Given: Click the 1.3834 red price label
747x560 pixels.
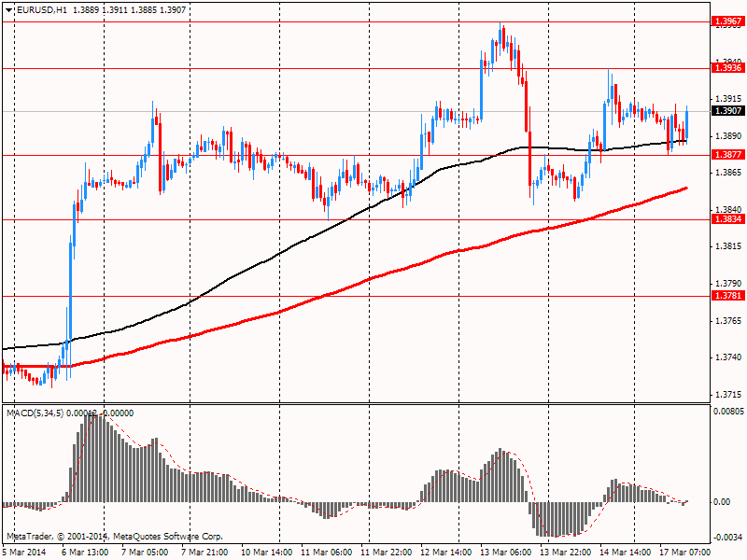Looking at the screenshot, I should (x=728, y=219).
